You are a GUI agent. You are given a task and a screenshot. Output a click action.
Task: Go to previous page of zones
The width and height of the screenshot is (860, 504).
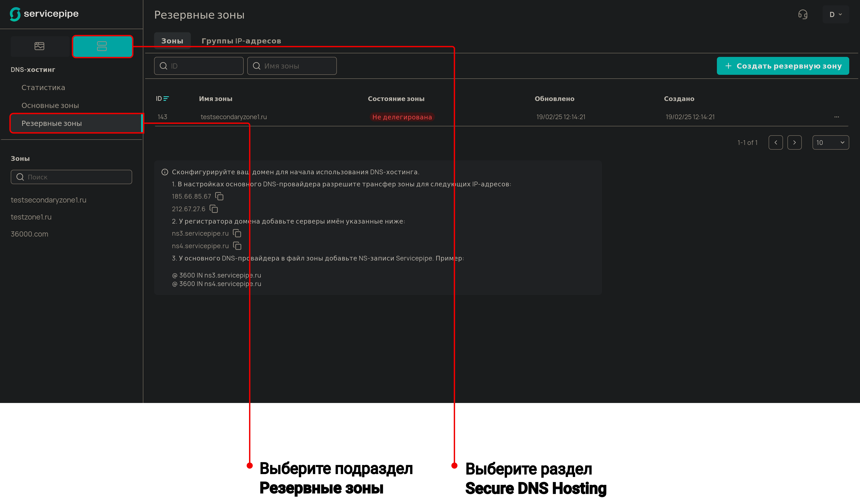pyautogui.click(x=776, y=143)
